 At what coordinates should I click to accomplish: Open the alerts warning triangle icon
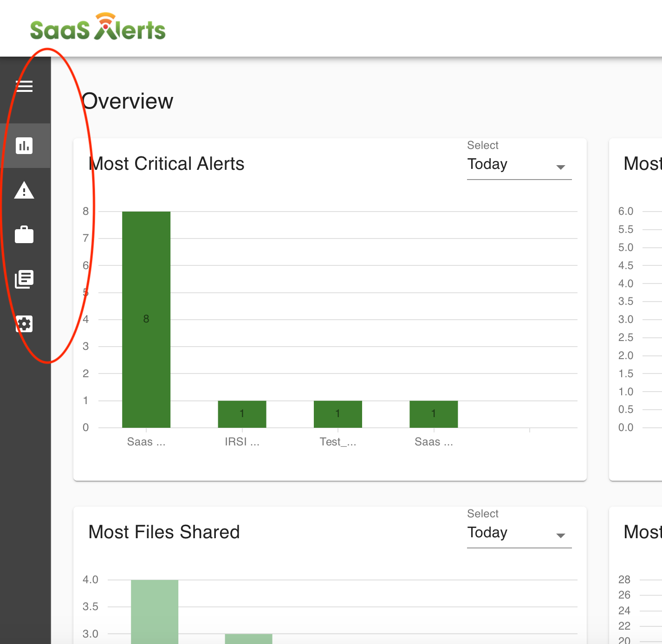pyautogui.click(x=24, y=190)
